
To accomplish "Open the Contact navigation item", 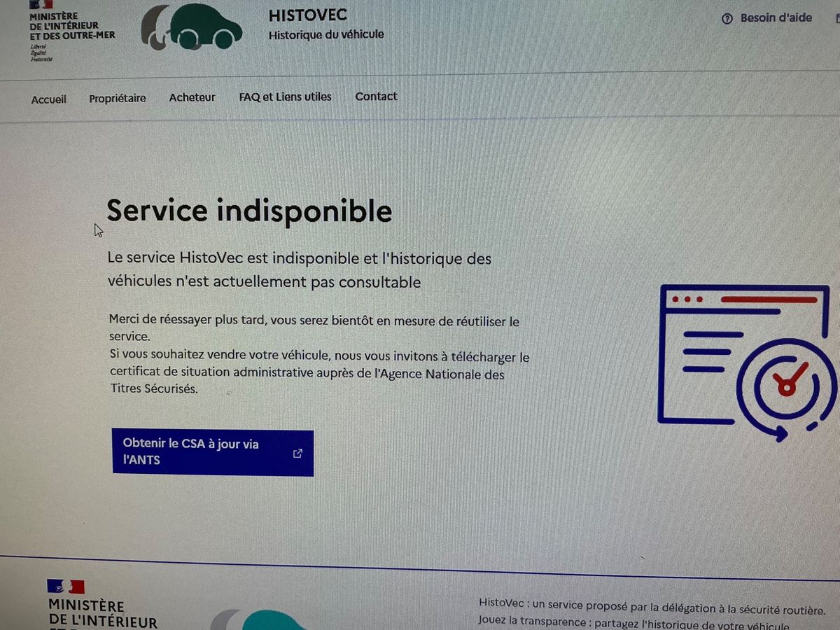I will click(x=377, y=97).
